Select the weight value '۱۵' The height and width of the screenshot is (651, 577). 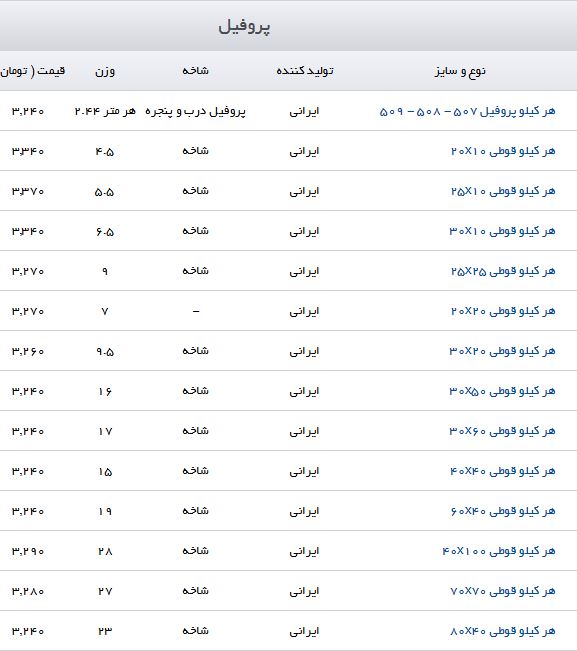[105, 472]
